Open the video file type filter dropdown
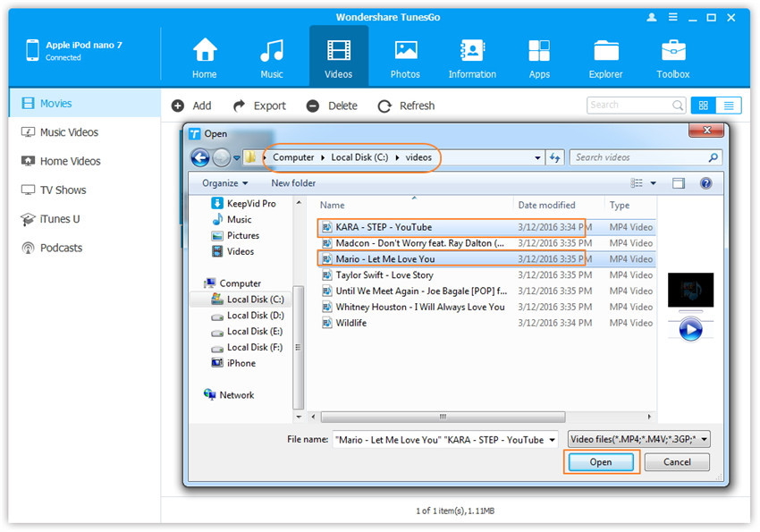The width and height of the screenshot is (760, 532). [639, 439]
